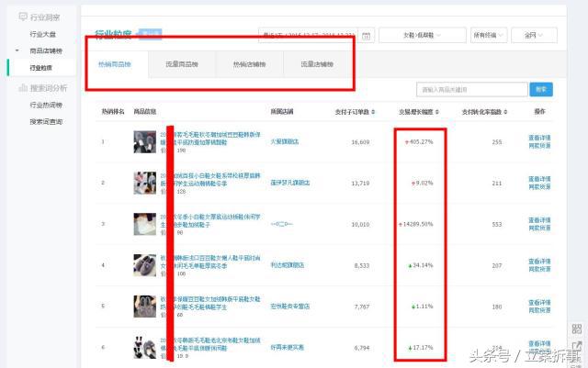
Task: Open the rank 6 store name link
Action: (288, 348)
